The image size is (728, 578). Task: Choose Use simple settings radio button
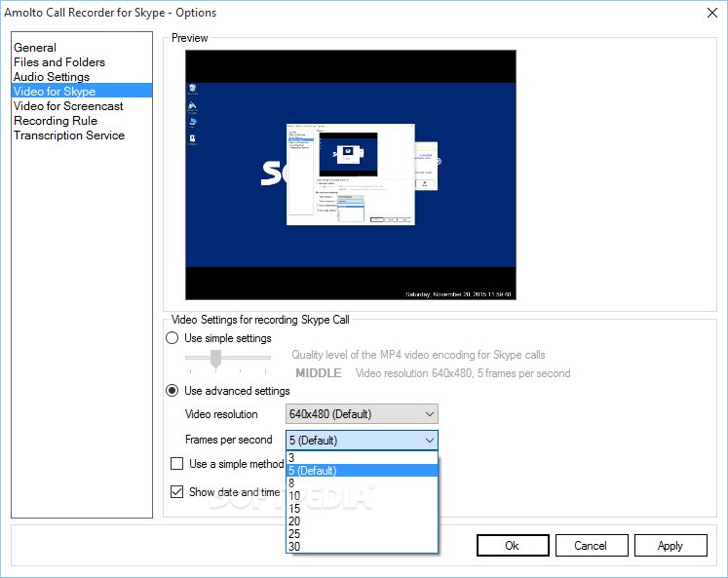(x=172, y=338)
